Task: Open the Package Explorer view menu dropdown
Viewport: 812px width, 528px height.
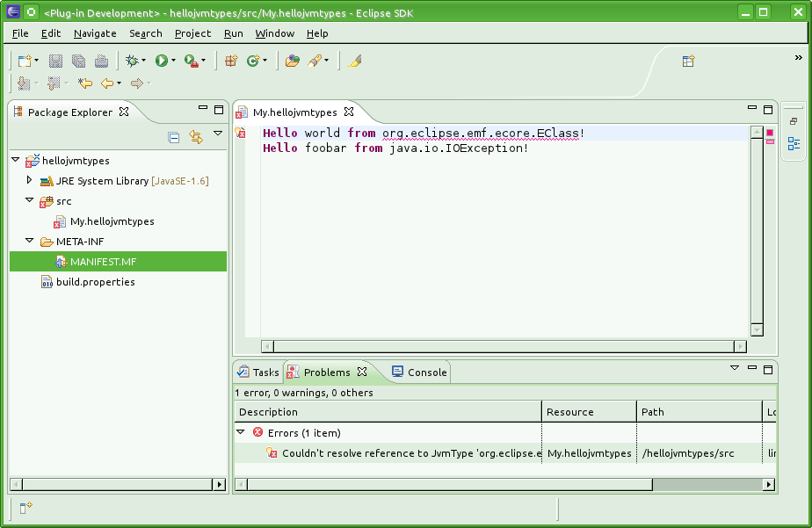Action: [x=218, y=134]
